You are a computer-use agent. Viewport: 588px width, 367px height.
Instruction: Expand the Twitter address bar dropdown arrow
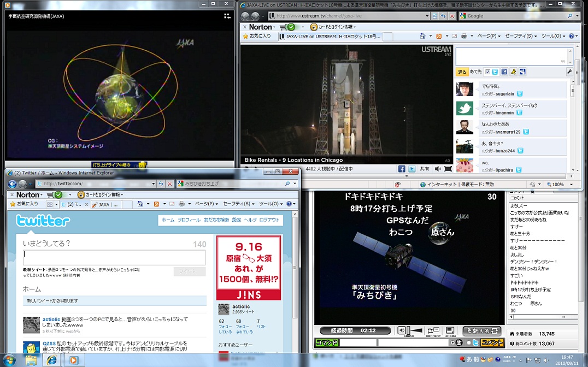[153, 183]
